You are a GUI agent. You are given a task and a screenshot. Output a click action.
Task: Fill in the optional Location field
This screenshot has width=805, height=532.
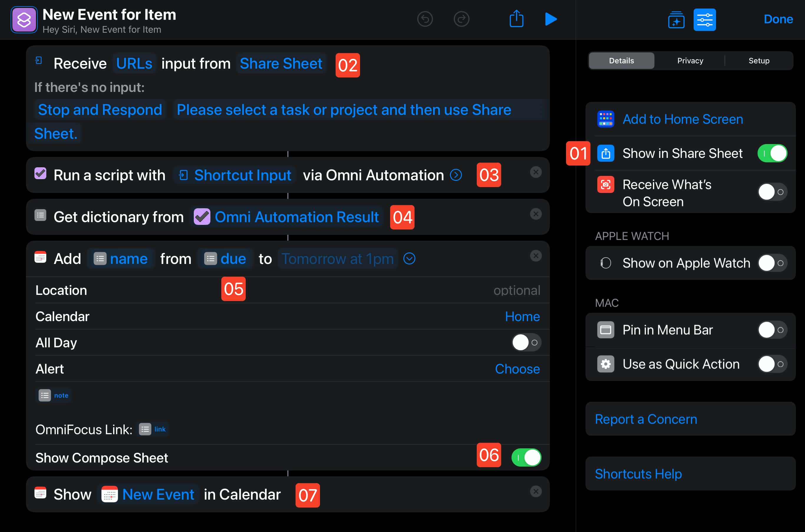click(x=288, y=290)
